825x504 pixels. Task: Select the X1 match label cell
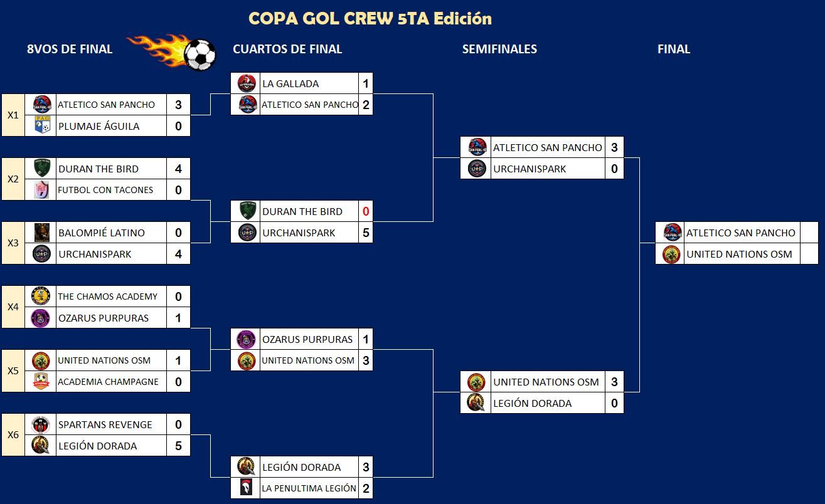tap(13, 115)
